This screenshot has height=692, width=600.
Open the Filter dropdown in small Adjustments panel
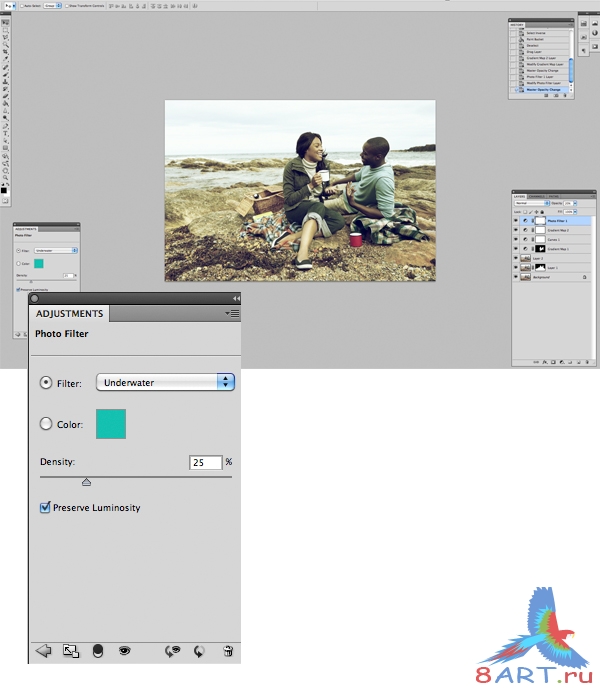click(x=56, y=250)
